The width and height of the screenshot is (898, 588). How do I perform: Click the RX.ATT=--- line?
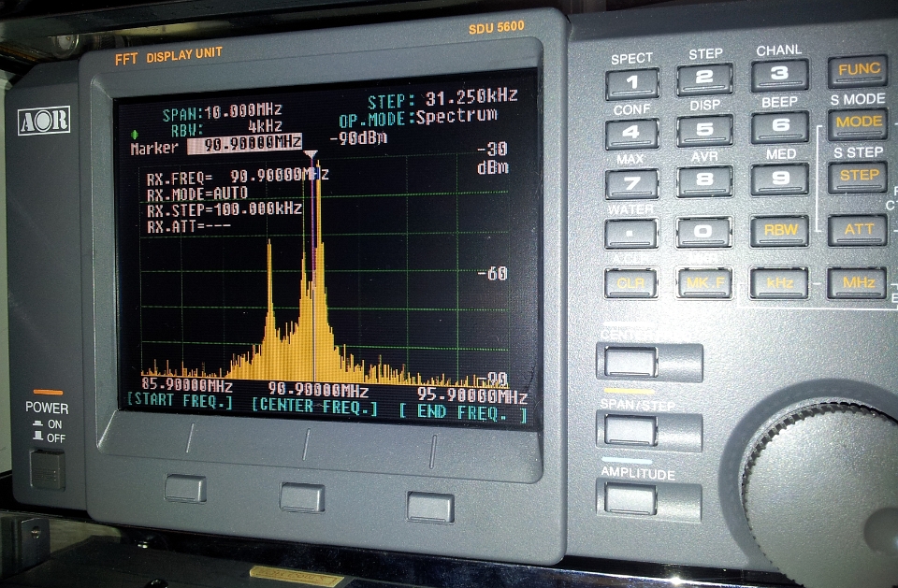(188, 227)
